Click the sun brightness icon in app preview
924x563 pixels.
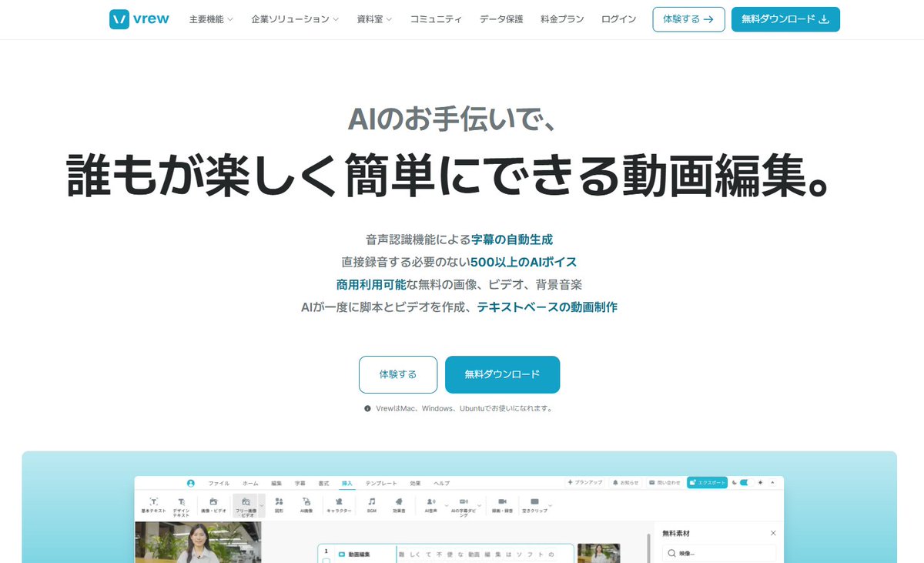pyautogui.click(x=760, y=482)
